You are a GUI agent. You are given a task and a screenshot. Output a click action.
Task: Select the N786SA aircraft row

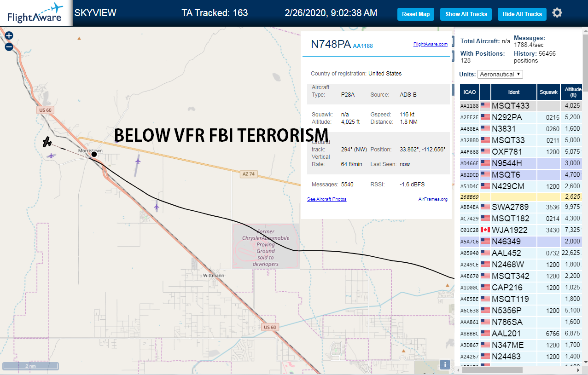(x=521, y=322)
